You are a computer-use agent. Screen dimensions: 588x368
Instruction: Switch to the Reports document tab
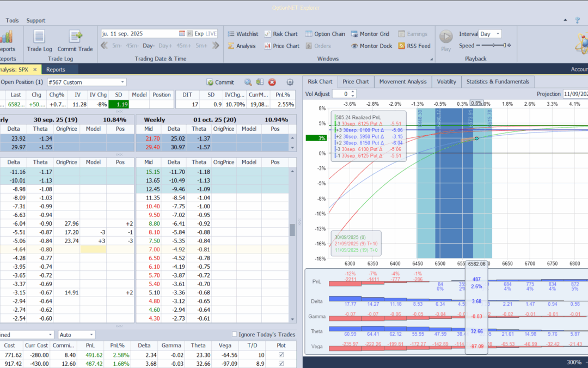[56, 69]
